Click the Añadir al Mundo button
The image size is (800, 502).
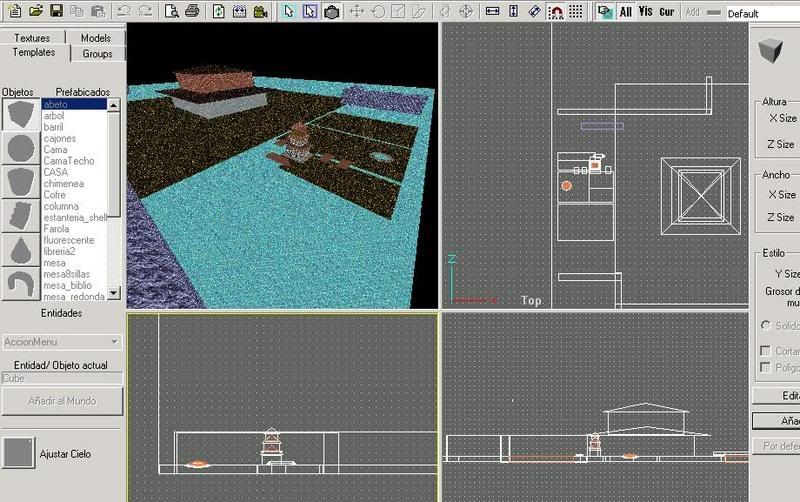point(62,400)
